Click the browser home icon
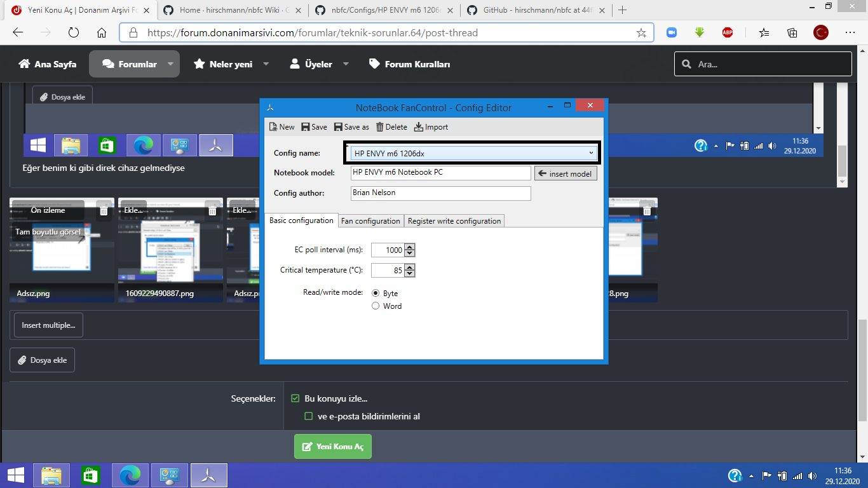Image resolution: width=868 pixels, height=488 pixels. [x=102, y=32]
